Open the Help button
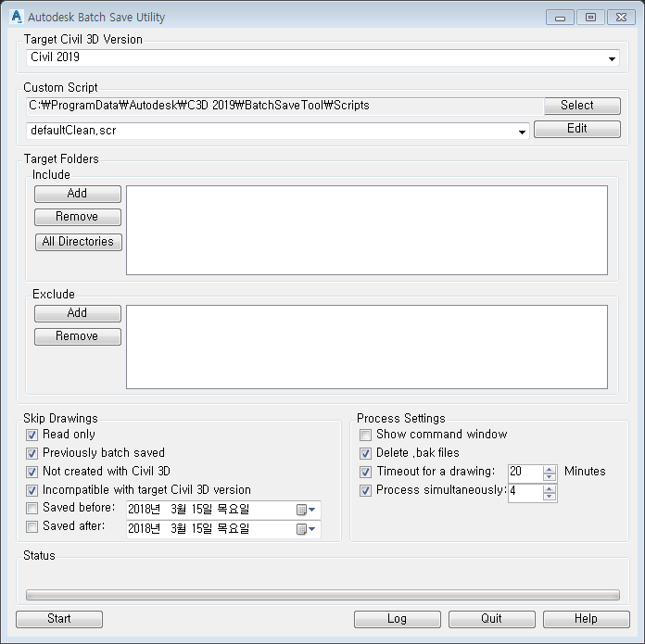The height and width of the screenshot is (644, 645). pyautogui.click(x=587, y=619)
